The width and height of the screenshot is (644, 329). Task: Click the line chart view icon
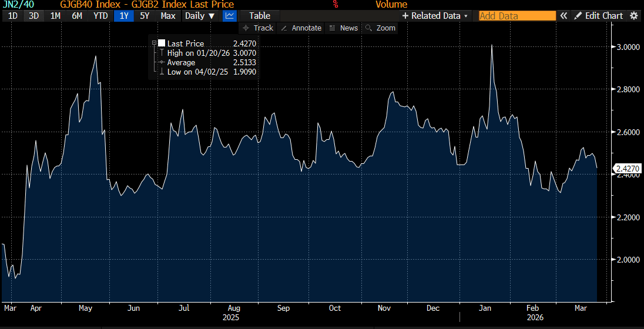point(230,16)
